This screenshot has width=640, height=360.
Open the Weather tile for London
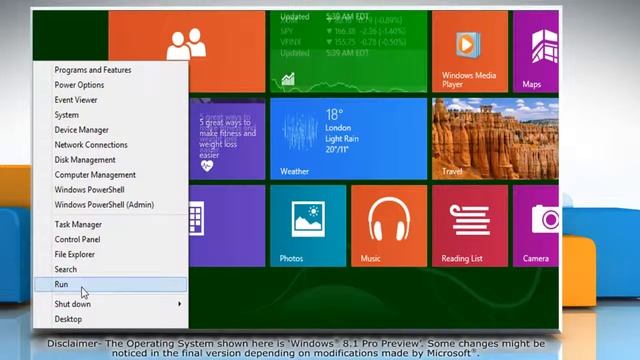349,139
